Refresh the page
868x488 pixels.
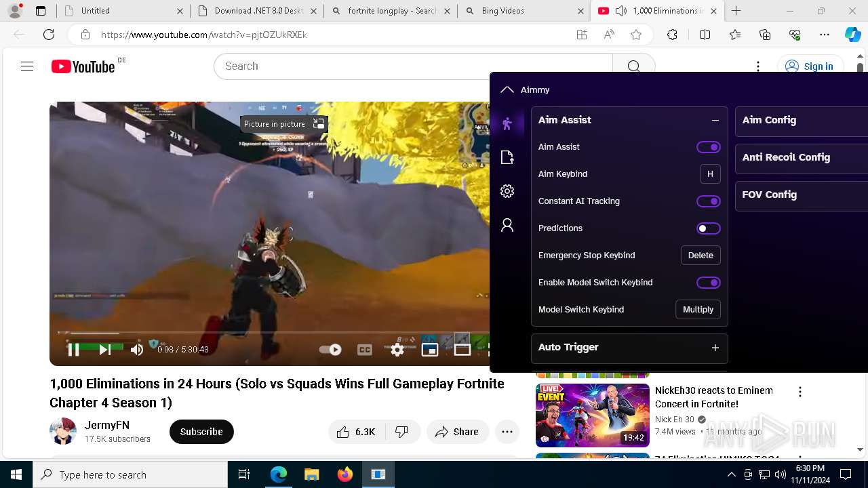coord(49,35)
